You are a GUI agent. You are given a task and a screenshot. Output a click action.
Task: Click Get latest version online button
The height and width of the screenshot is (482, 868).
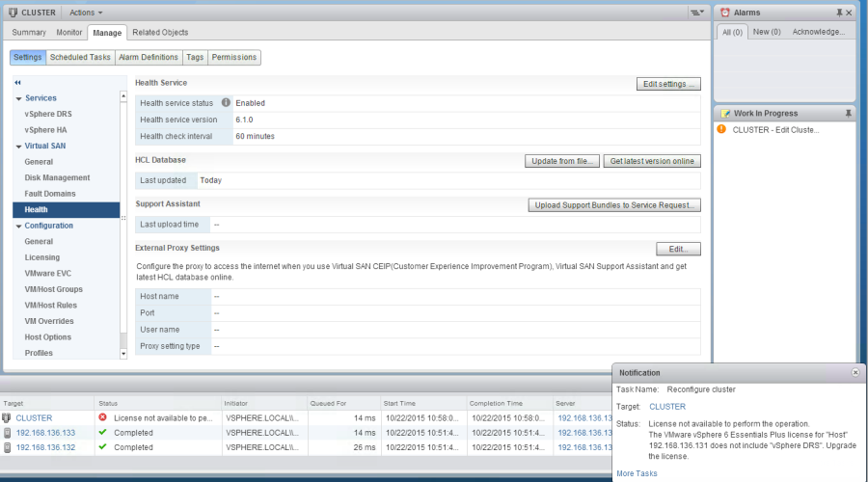point(652,161)
